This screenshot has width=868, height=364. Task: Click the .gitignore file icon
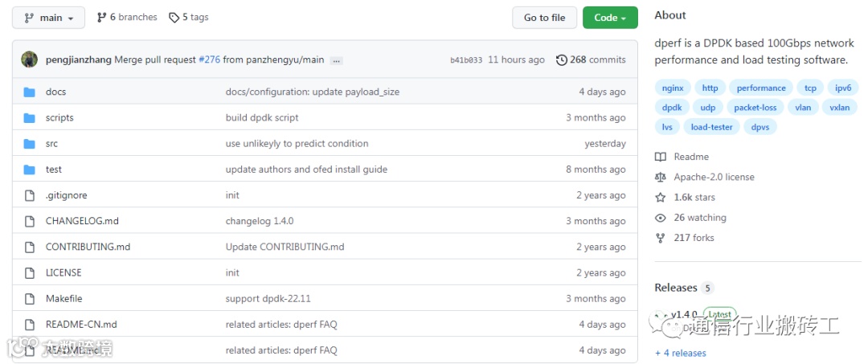pyautogui.click(x=30, y=195)
